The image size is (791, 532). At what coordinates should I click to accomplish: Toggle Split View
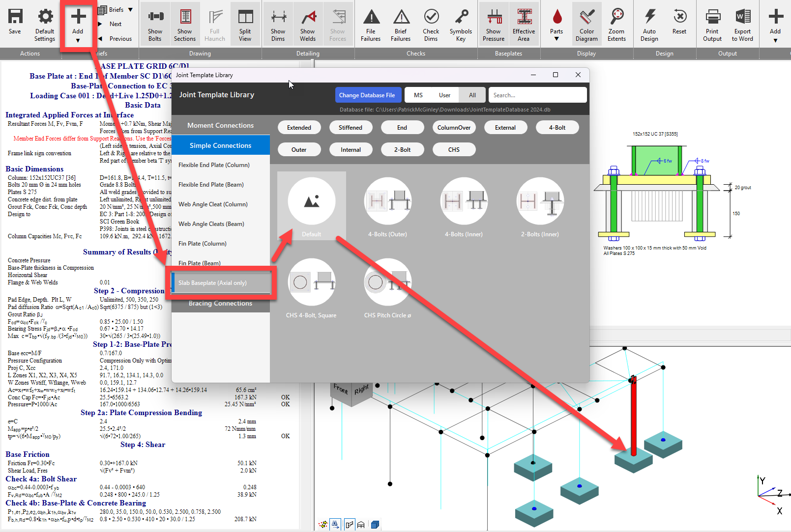pos(245,25)
